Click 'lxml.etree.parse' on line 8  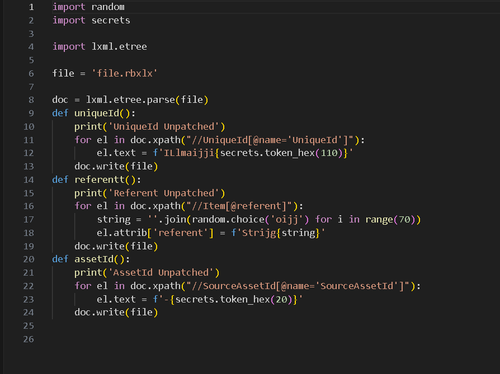[x=130, y=100]
